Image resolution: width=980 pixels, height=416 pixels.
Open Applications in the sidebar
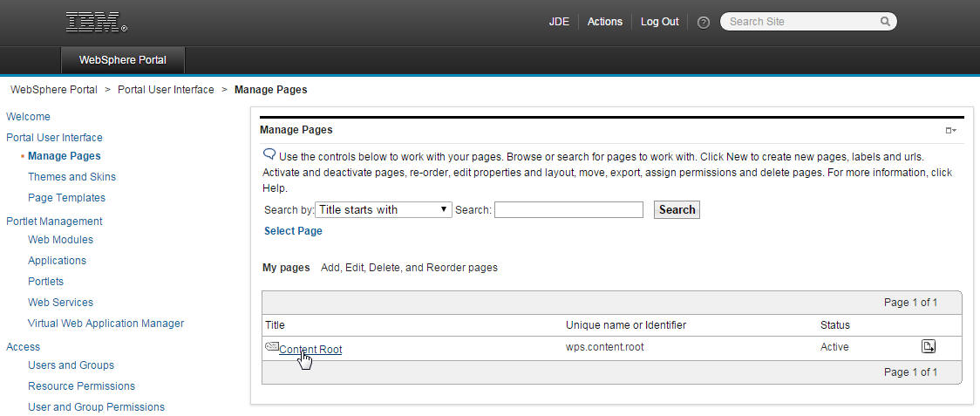(x=57, y=260)
